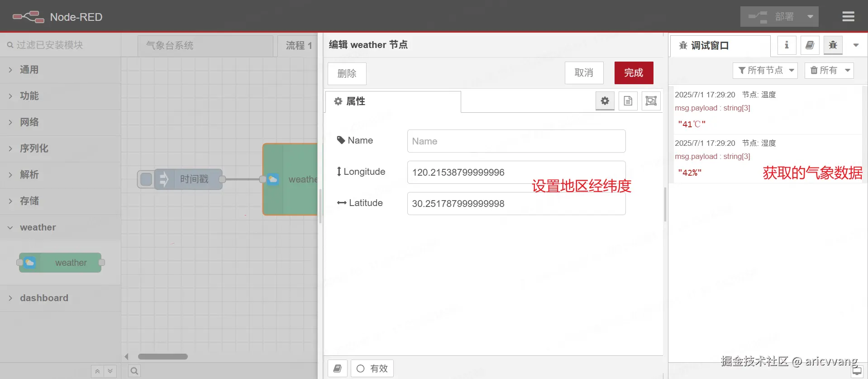Image resolution: width=868 pixels, height=379 pixels.
Task: Open the deploy options dropdown arrow
Action: click(810, 17)
